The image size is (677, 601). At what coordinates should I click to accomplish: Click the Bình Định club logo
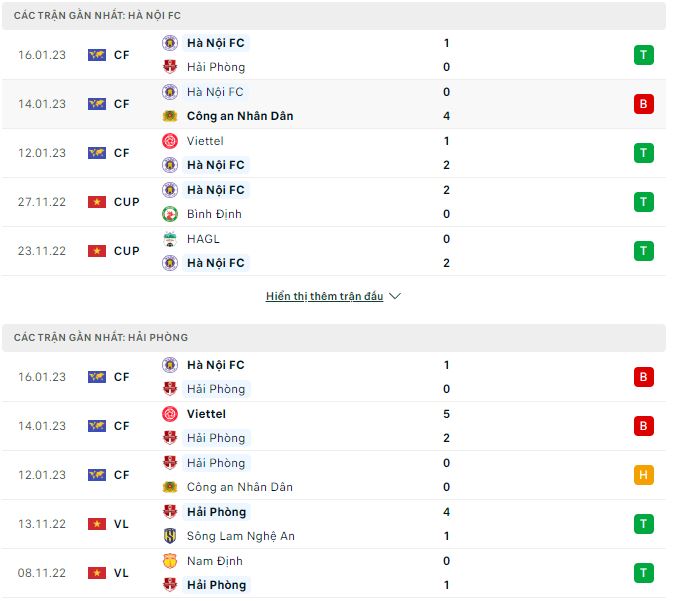170,214
